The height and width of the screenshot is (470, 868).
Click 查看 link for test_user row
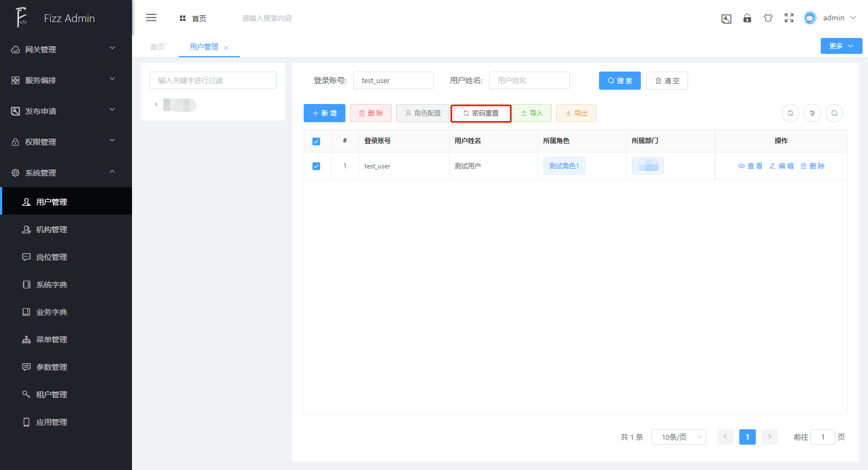(x=750, y=166)
